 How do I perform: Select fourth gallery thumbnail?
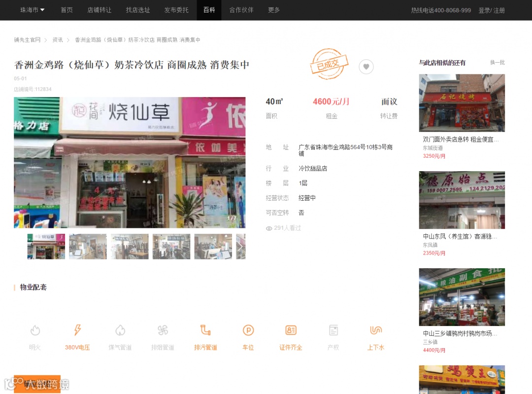[x=171, y=247]
